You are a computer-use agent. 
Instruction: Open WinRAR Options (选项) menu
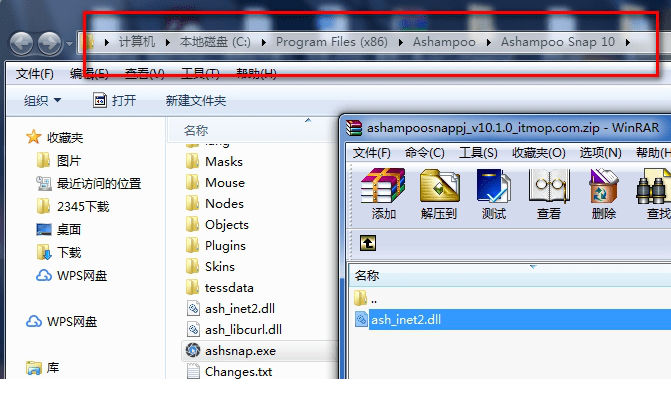pyautogui.click(x=600, y=153)
